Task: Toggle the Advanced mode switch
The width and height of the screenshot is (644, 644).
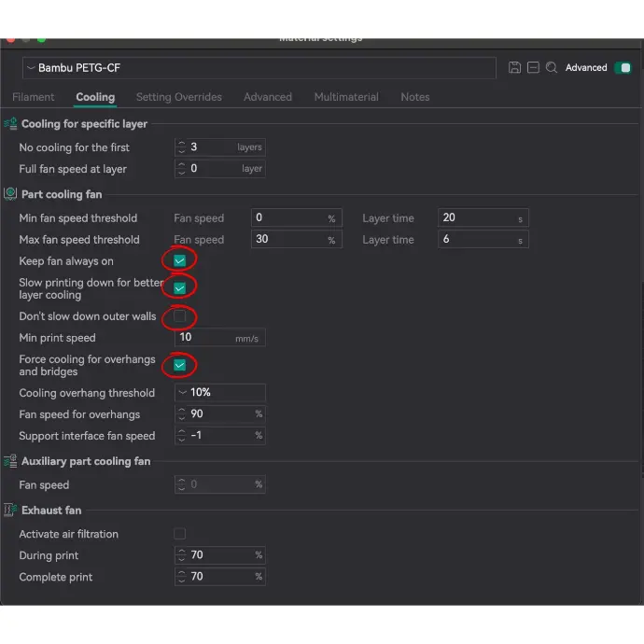Action: click(623, 68)
